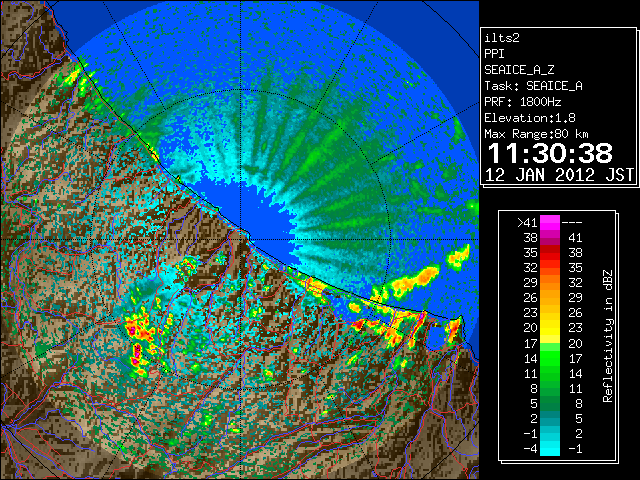
Task: Select the 'Task: SEAICE_A' line
Action: click(x=533, y=86)
